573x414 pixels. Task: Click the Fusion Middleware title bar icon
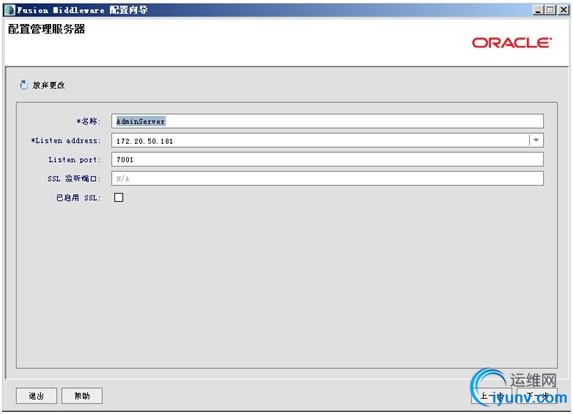pyautogui.click(x=10, y=10)
